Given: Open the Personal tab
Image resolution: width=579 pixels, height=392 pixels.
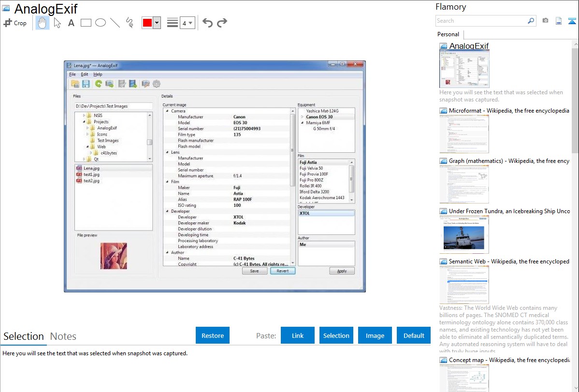Looking at the screenshot, I should click(448, 34).
